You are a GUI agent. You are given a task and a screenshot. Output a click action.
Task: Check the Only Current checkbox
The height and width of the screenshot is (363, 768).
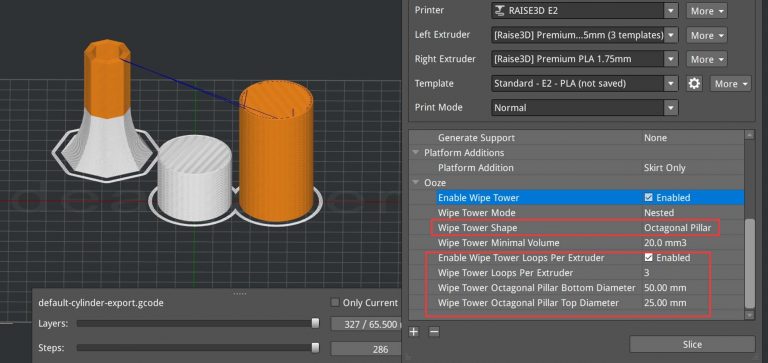335,303
